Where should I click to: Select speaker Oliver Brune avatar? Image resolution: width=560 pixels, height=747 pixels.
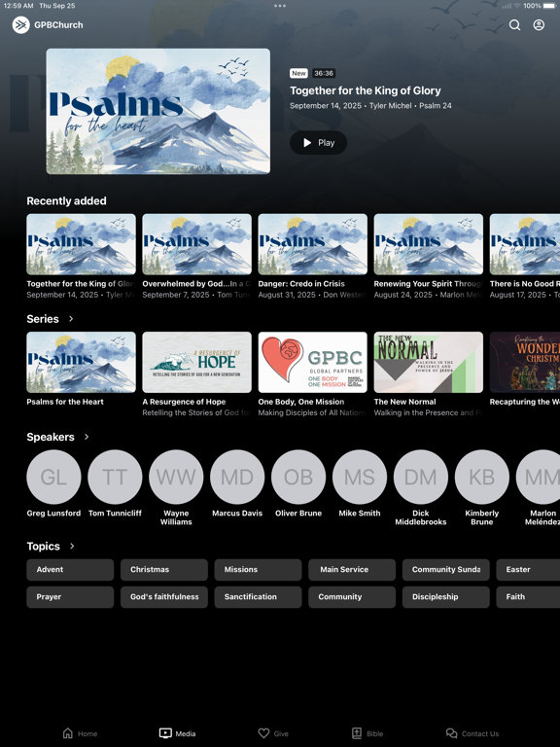298,477
